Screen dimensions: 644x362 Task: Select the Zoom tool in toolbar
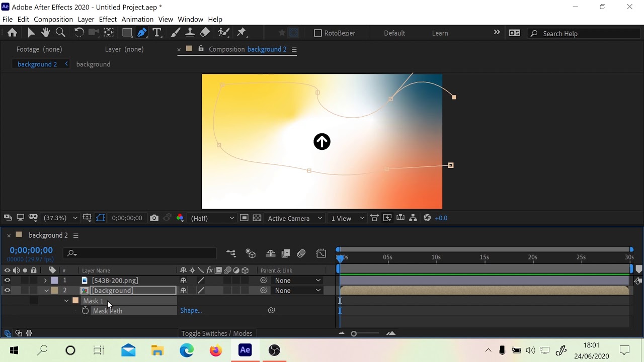(x=60, y=33)
